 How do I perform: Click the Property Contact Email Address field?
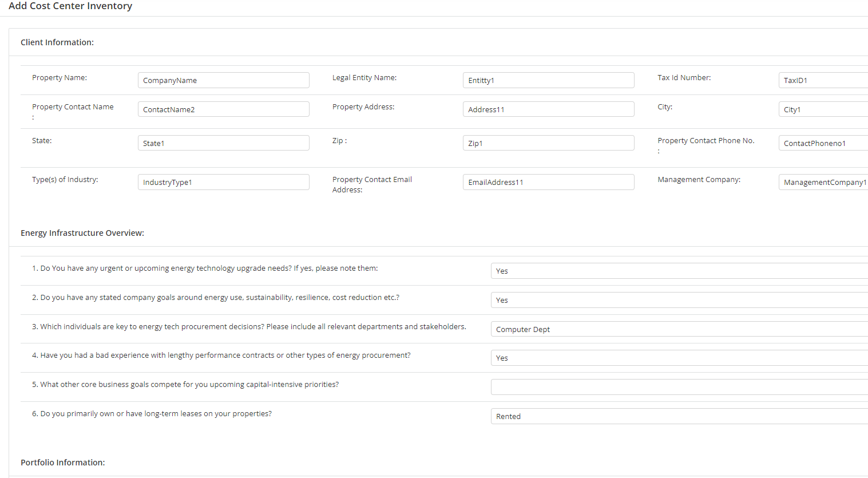point(548,181)
